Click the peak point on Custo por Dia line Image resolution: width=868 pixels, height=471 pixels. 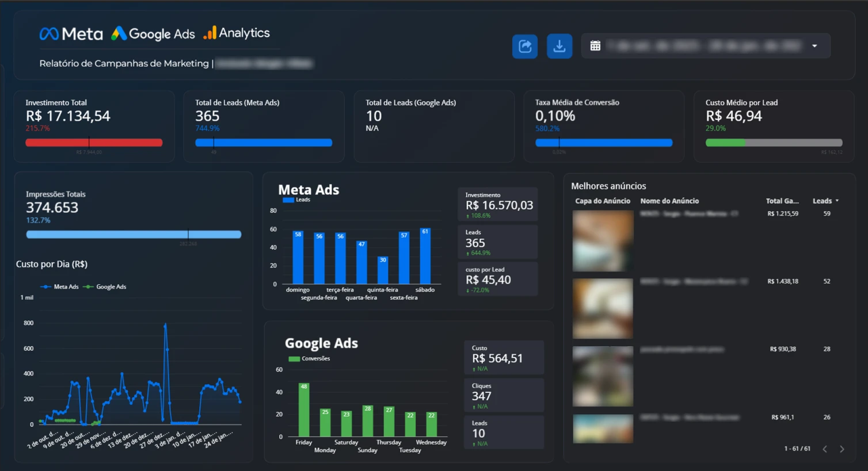tap(165, 326)
